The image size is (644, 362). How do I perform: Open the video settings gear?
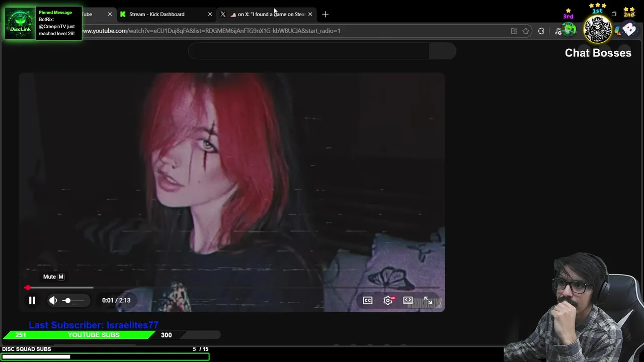[388, 301]
